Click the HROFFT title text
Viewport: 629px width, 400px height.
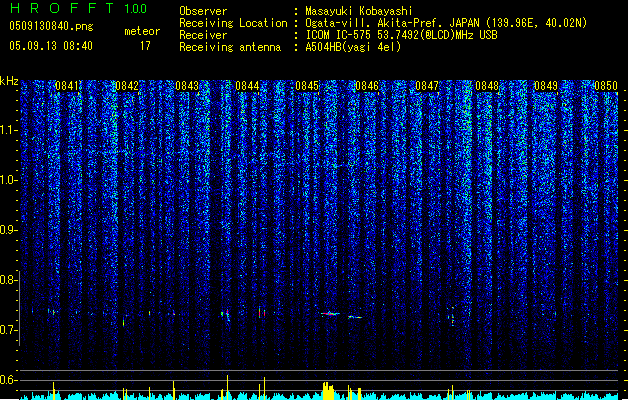click(x=62, y=8)
